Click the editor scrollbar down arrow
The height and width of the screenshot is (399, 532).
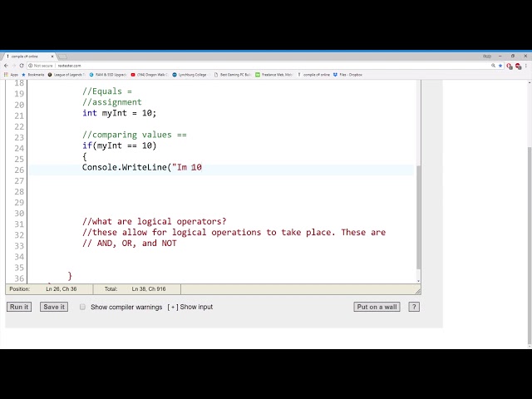pyautogui.click(x=418, y=281)
